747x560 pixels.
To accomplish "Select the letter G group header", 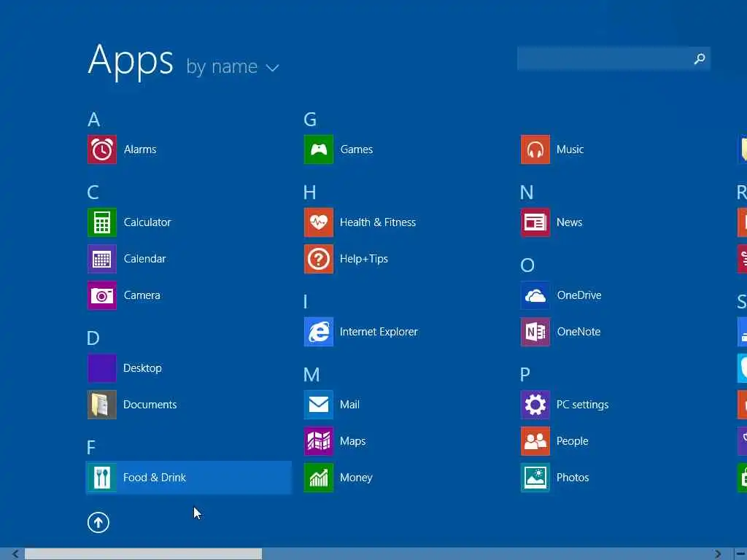I will [x=310, y=120].
